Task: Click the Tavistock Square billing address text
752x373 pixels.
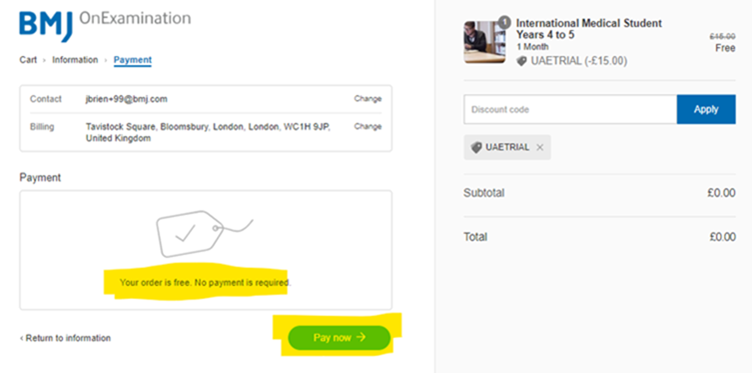Action: pos(208,132)
